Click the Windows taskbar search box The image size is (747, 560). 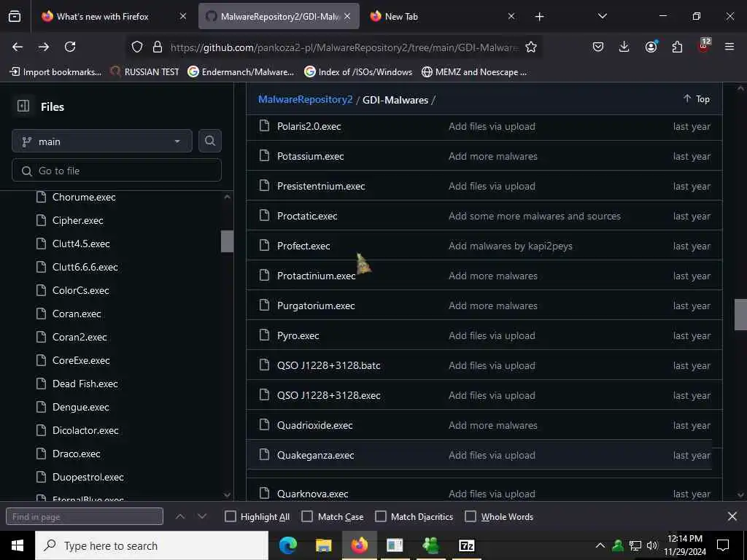[152, 545]
